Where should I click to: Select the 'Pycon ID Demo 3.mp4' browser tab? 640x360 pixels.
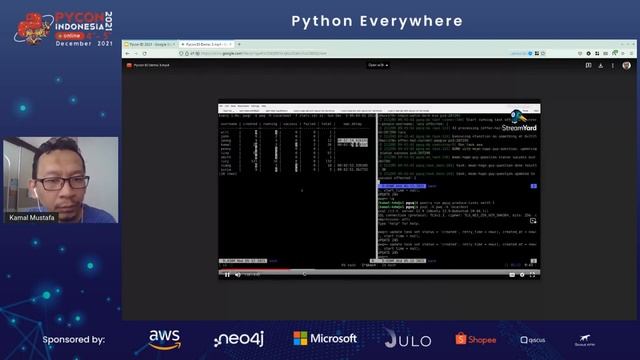(207, 44)
